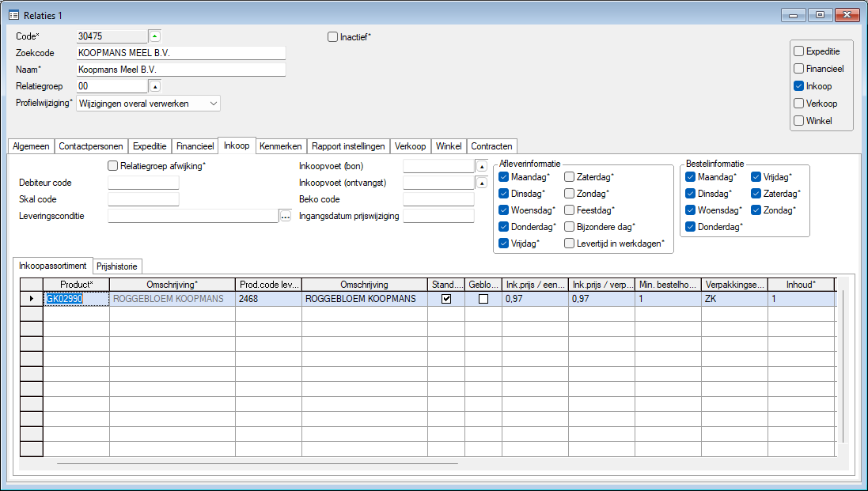Select the row indicator arrow for GK02990
This screenshot has width=868, height=491.
[32, 299]
